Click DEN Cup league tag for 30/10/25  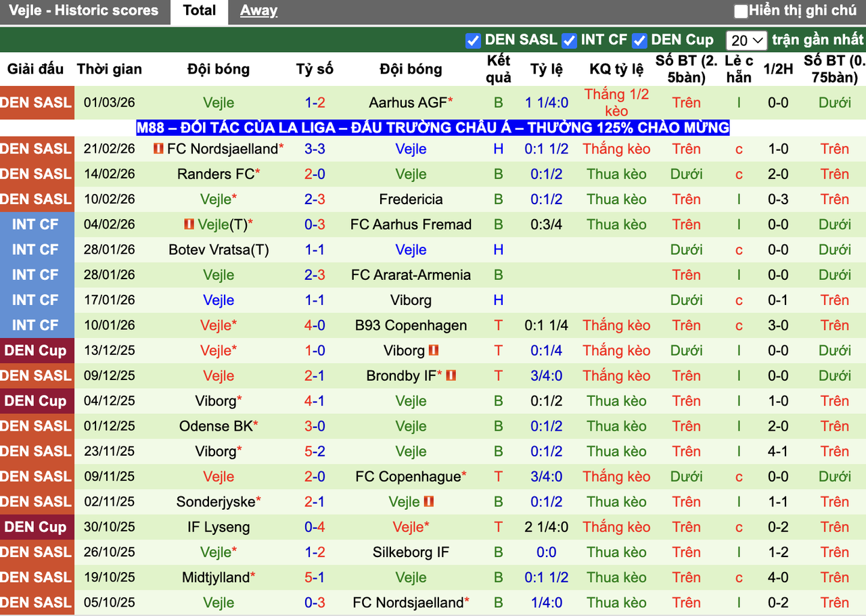point(37,527)
